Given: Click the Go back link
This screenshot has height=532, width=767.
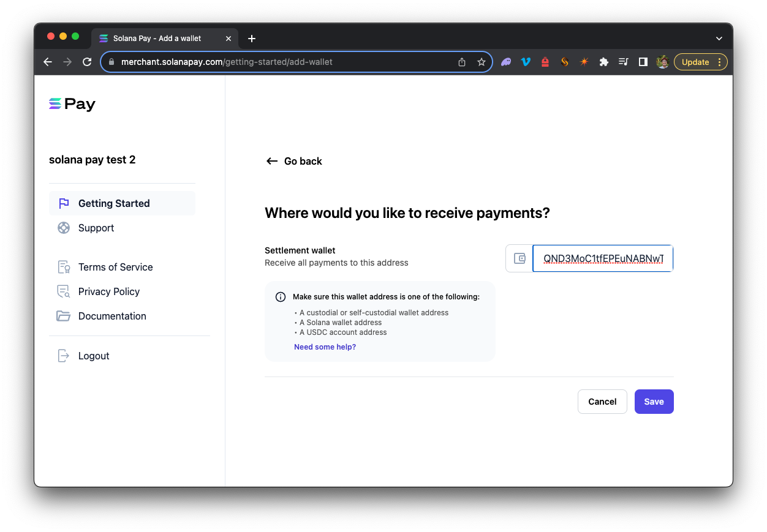Looking at the screenshot, I should point(294,161).
